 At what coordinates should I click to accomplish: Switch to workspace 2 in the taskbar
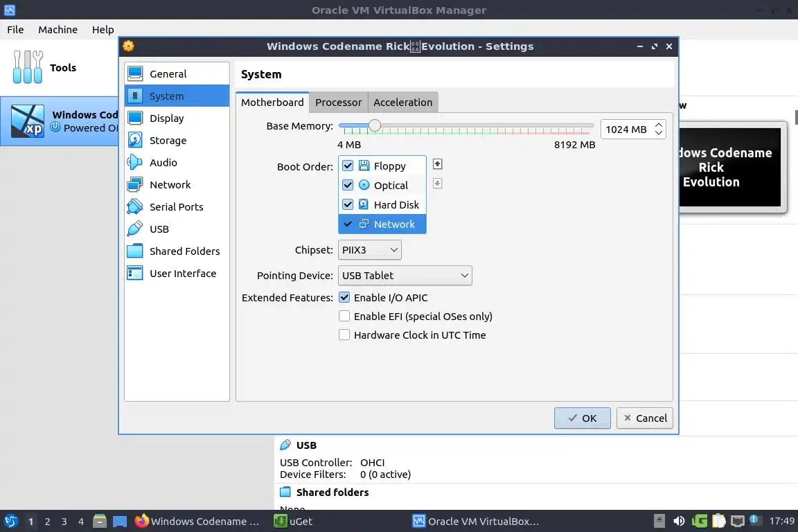(x=47, y=522)
